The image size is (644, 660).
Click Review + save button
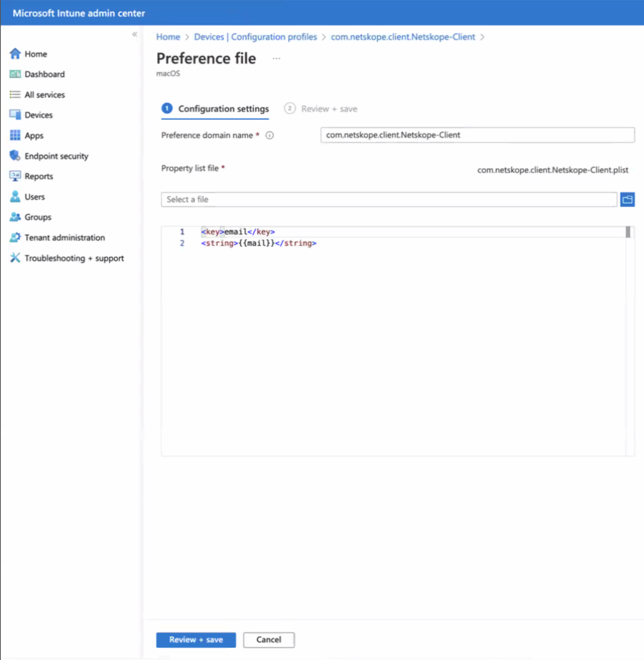(196, 640)
